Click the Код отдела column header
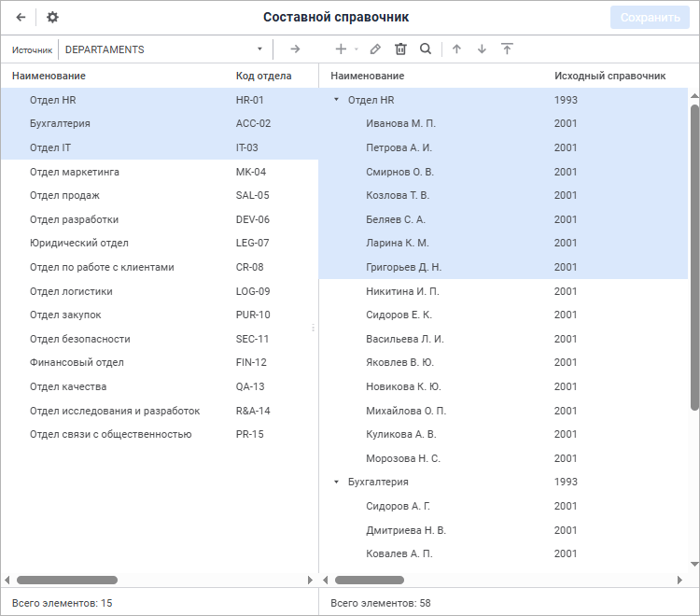 point(263,76)
